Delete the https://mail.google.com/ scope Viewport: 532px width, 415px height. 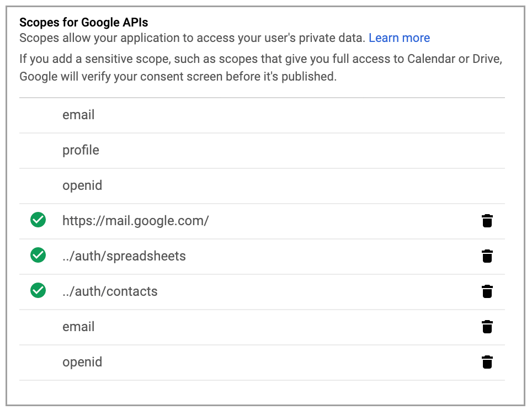487,221
